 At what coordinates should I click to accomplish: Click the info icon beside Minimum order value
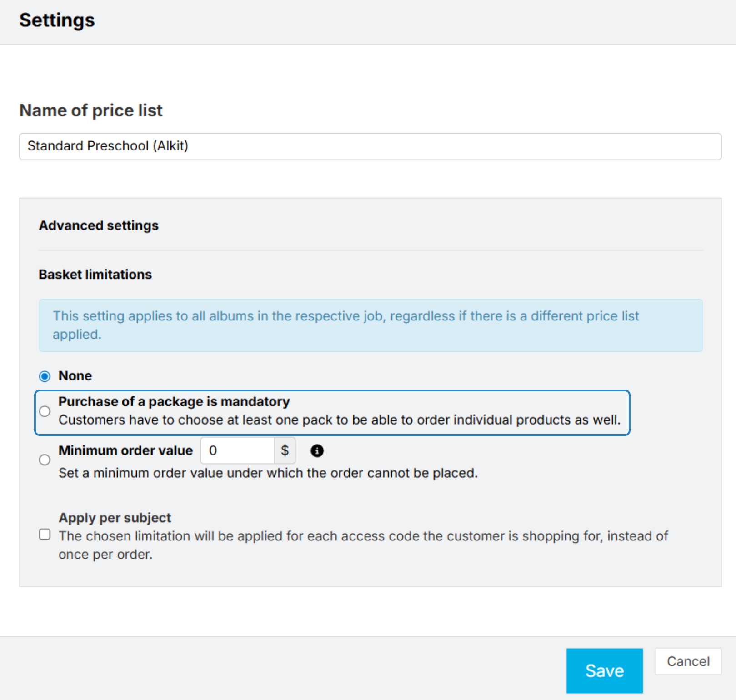(x=317, y=450)
